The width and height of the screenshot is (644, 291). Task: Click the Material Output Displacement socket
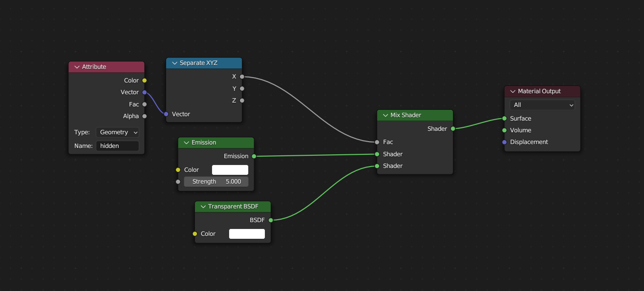[504, 142]
